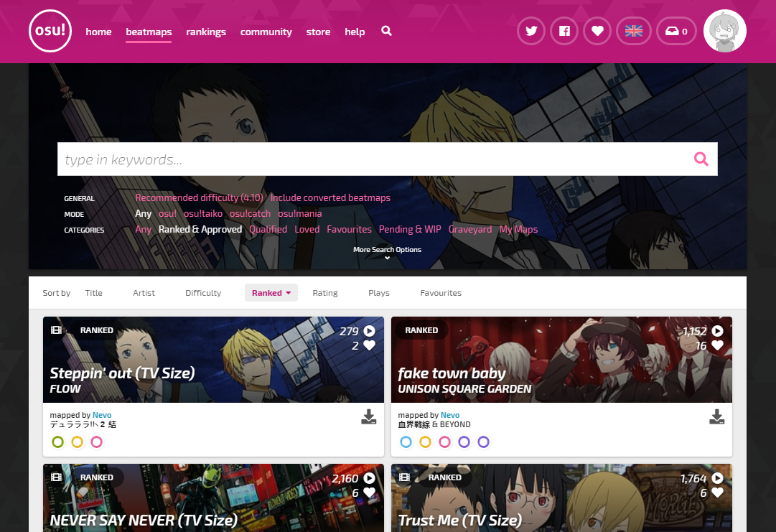Select osu!mania mode filter
Viewport: 776px width, 532px height.
[299, 213]
